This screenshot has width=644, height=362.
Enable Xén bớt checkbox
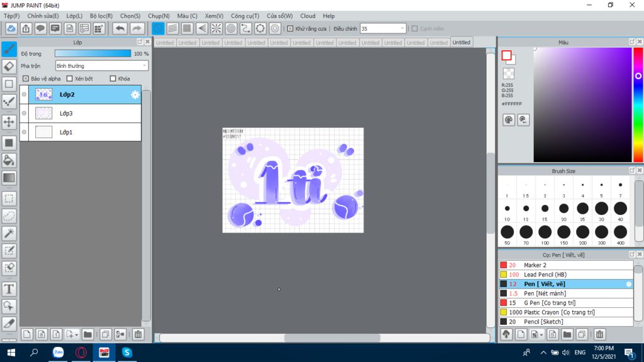click(x=69, y=79)
